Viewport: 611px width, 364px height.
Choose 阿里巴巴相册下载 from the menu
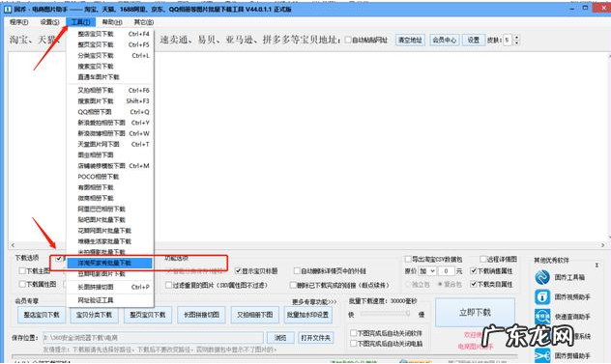[110, 210]
